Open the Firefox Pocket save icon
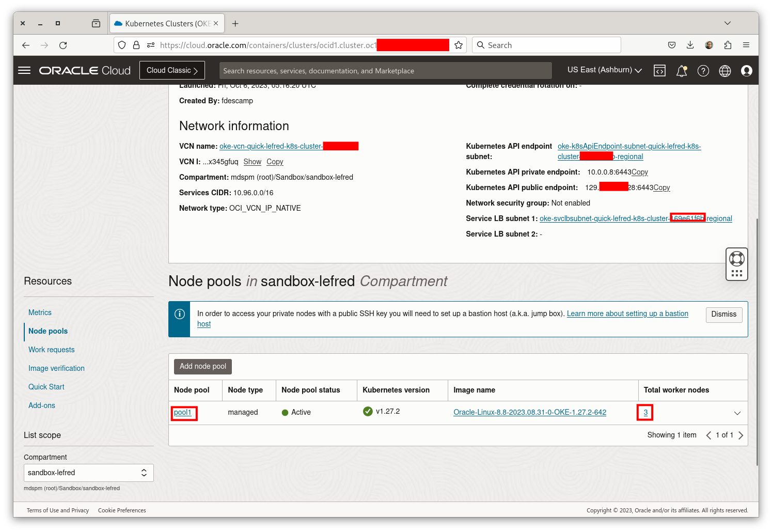 point(672,45)
